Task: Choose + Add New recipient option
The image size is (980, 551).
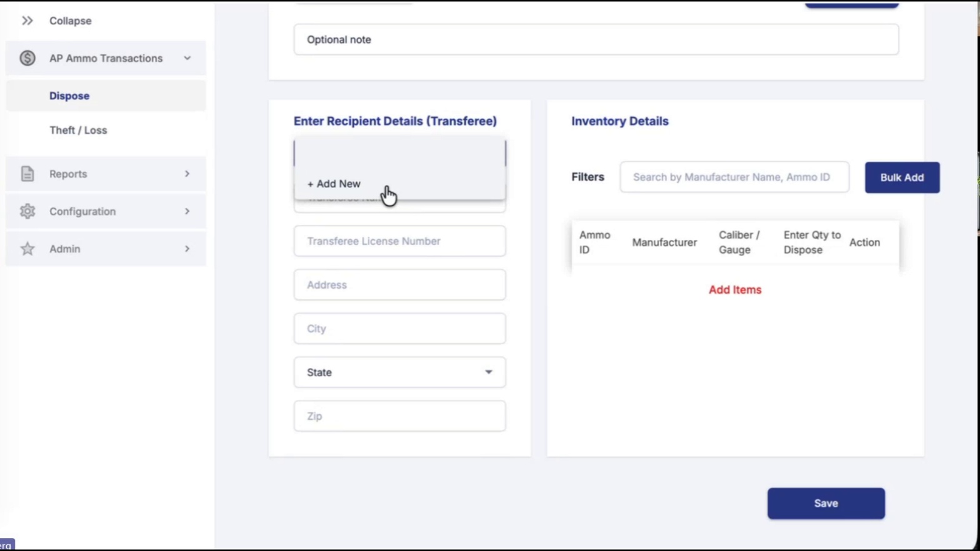Action: tap(399, 184)
